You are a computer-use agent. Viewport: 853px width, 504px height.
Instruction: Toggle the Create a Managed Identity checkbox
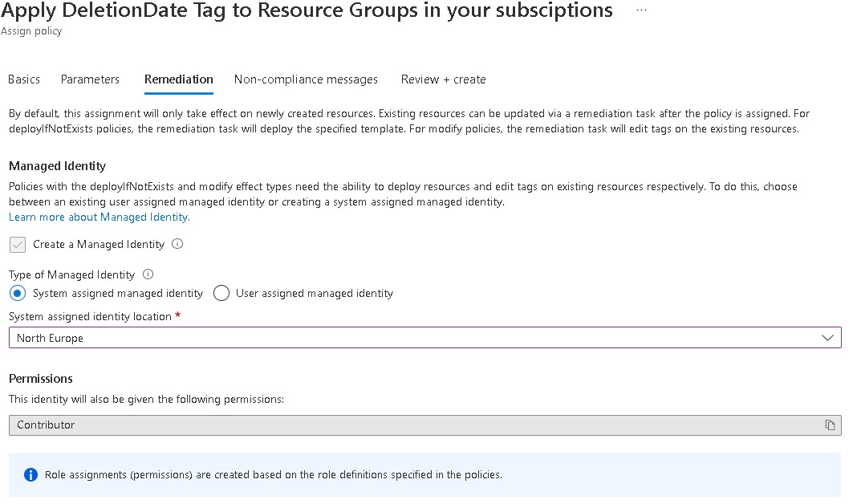18,245
